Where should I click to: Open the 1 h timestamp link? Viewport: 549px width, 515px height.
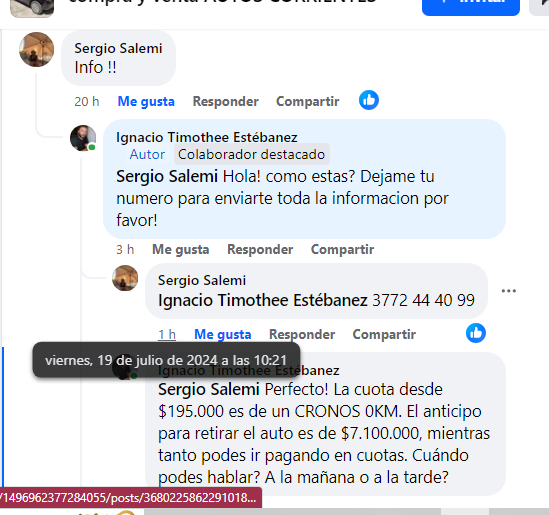167,334
